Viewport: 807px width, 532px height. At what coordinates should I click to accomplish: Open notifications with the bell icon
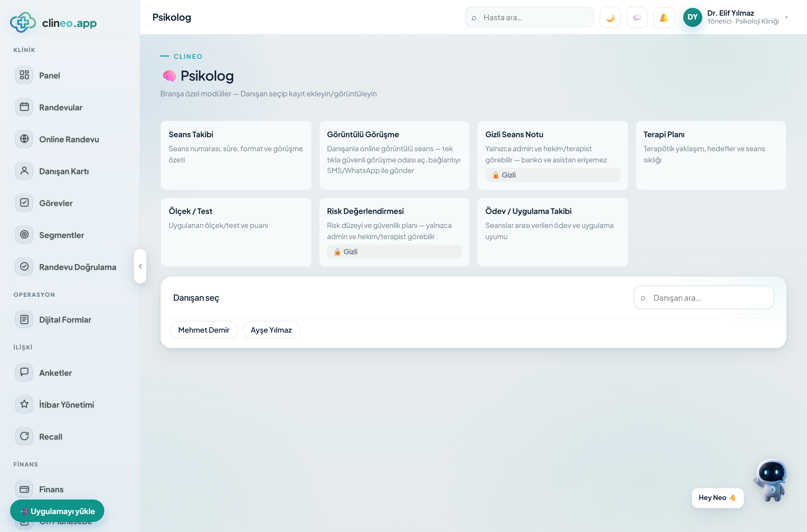click(664, 17)
